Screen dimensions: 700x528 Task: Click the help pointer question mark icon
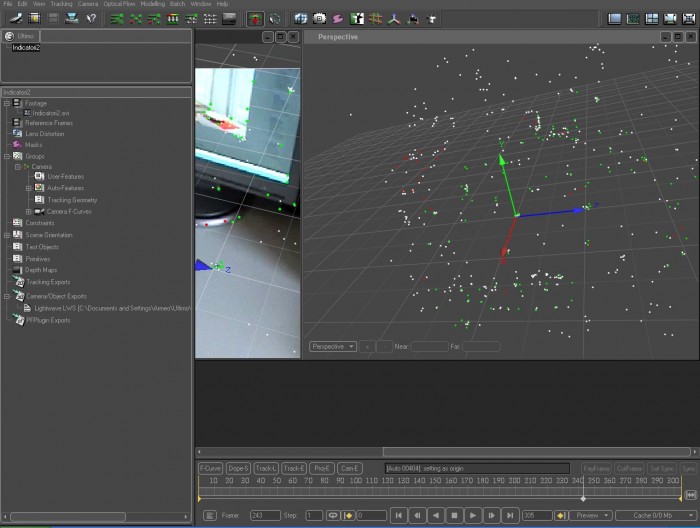click(91, 19)
